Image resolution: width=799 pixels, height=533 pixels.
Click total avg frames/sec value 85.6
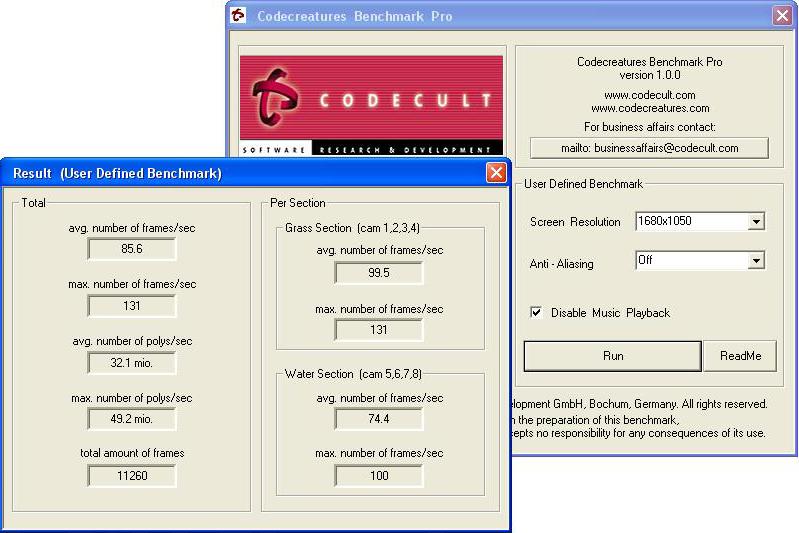pos(132,249)
